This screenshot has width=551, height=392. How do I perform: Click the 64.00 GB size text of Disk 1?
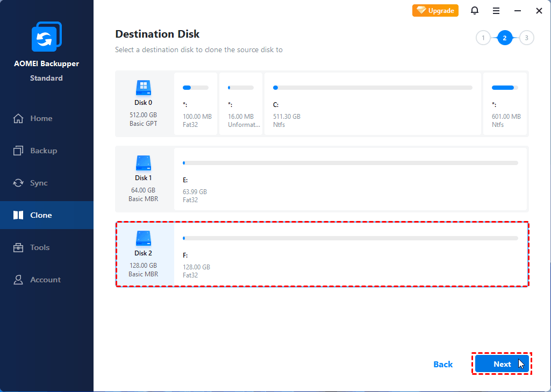tap(144, 190)
